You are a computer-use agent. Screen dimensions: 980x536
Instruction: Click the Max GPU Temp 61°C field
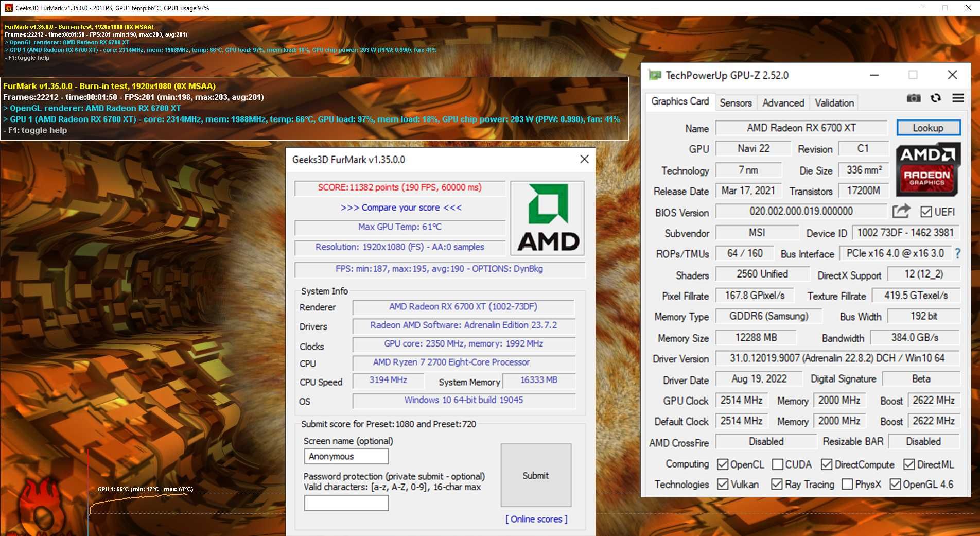400,227
